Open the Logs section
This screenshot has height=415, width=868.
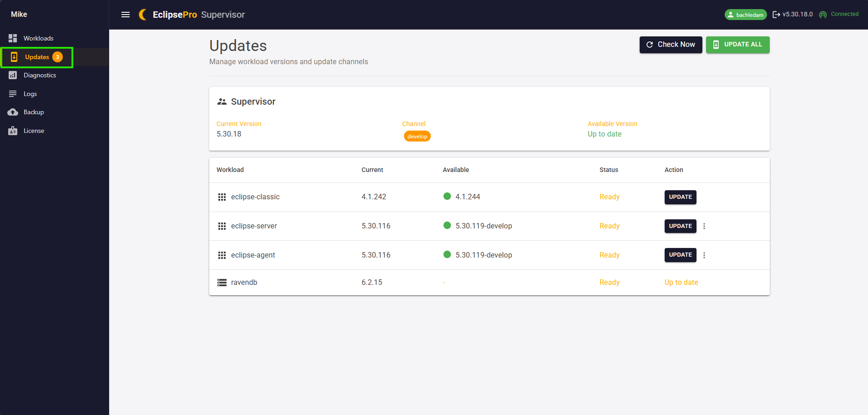point(55,94)
